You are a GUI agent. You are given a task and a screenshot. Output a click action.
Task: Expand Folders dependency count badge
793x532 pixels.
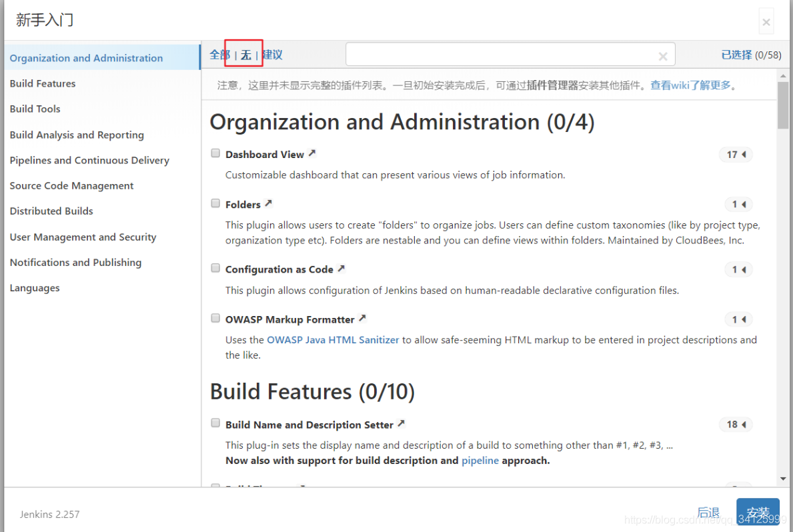pos(738,204)
